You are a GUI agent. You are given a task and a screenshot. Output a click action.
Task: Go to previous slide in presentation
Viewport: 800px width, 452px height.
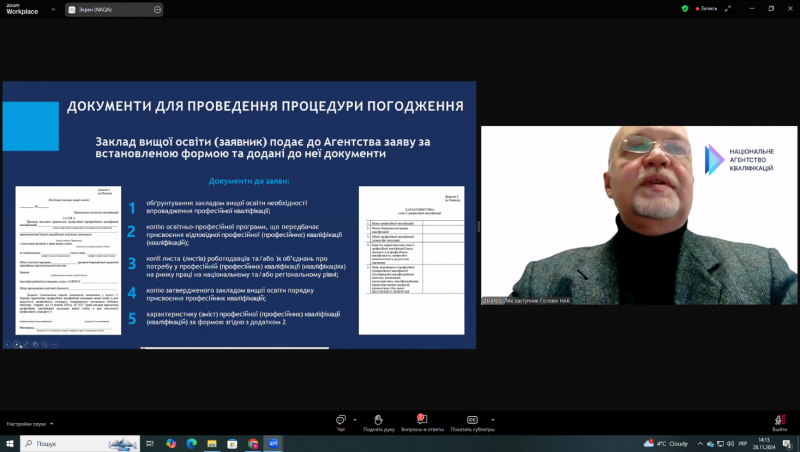tap(7, 344)
